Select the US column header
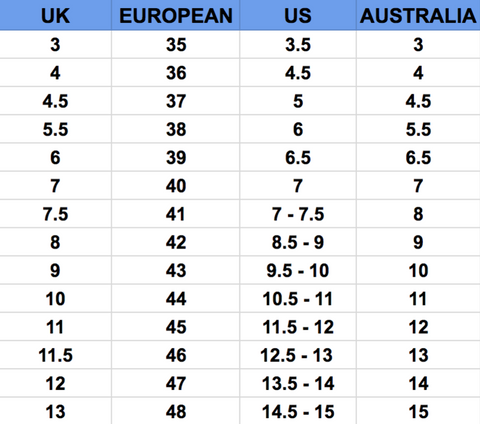 click(298, 15)
